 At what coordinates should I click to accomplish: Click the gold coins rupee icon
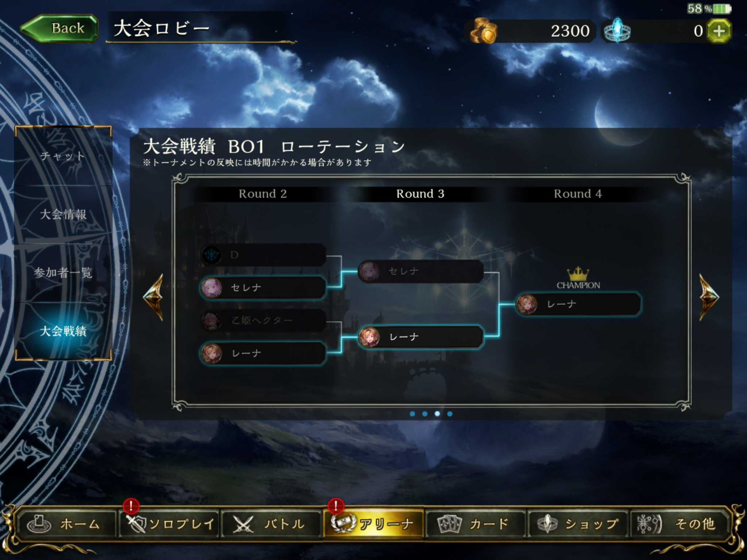tap(483, 31)
